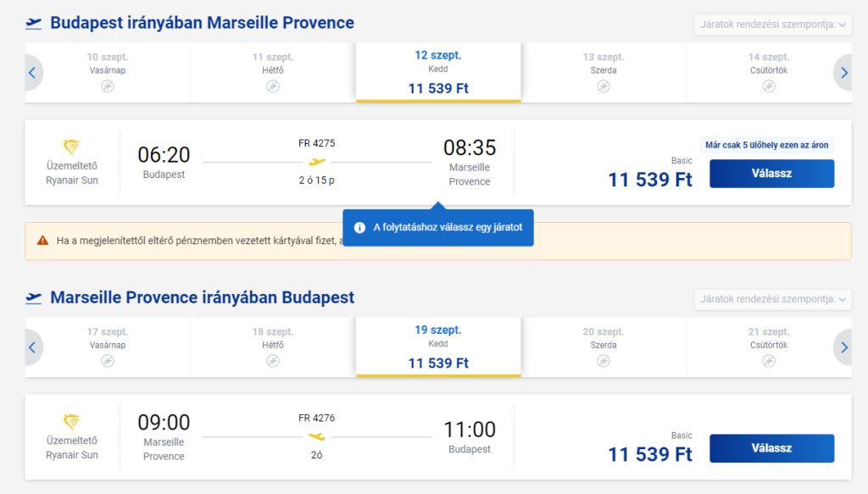Click the FR 4275 flight number

coord(317,143)
